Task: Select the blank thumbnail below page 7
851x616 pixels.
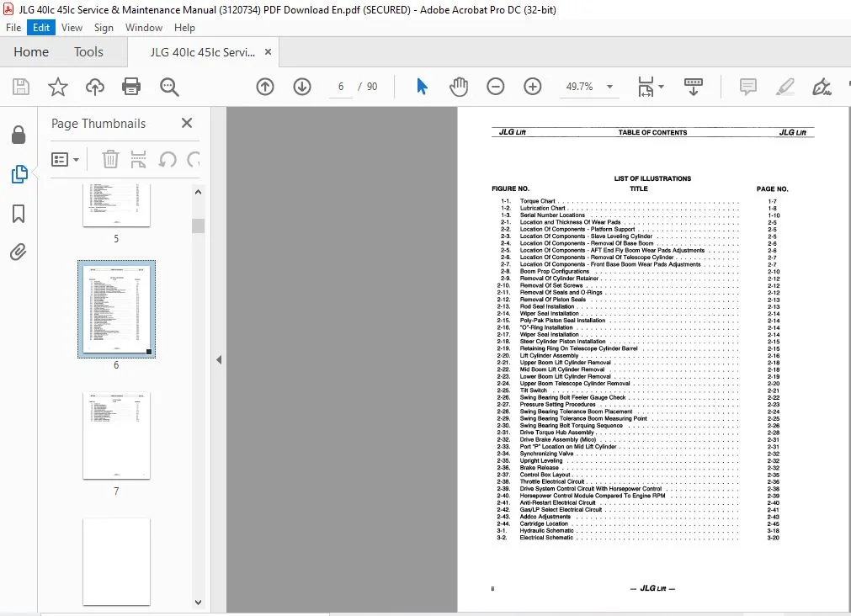Action: pos(116,562)
